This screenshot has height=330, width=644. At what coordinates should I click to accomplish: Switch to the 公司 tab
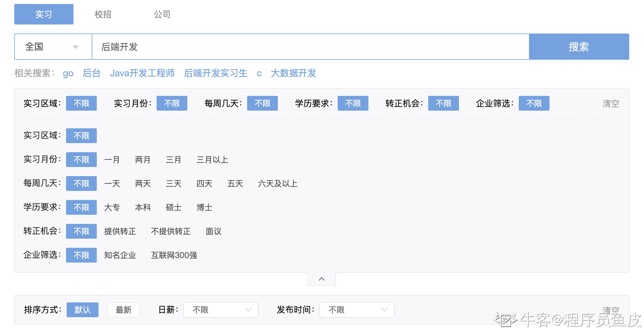pos(162,14)
